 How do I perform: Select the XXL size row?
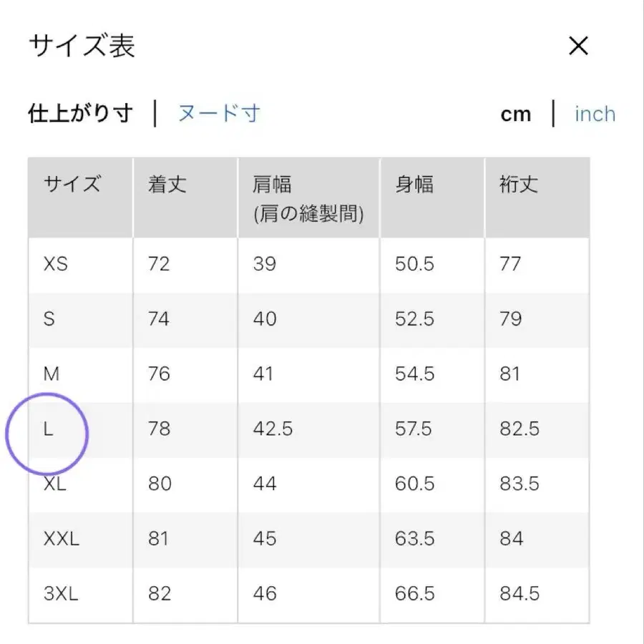[x=59, y=539]
